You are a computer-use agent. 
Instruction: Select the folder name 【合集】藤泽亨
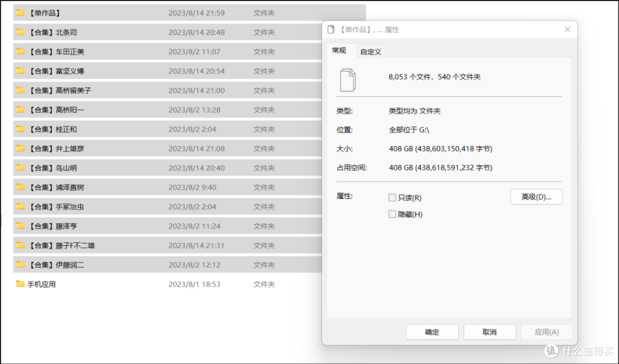53,226
